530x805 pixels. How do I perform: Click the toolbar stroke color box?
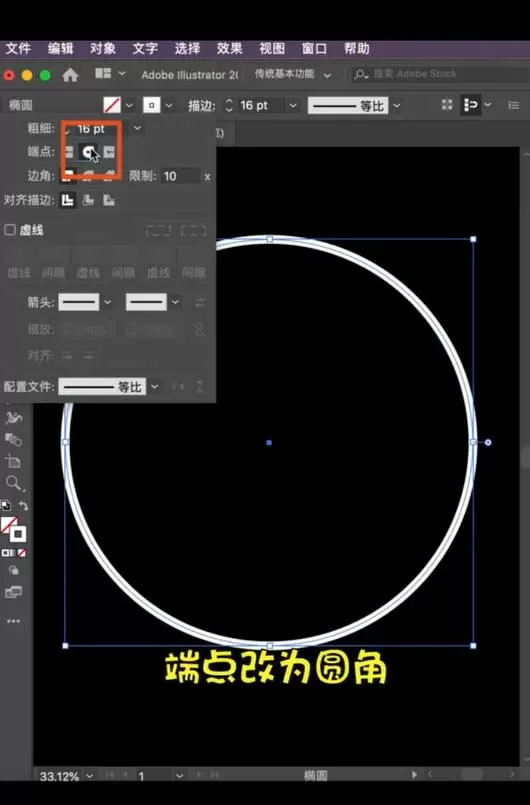point(18,534)
